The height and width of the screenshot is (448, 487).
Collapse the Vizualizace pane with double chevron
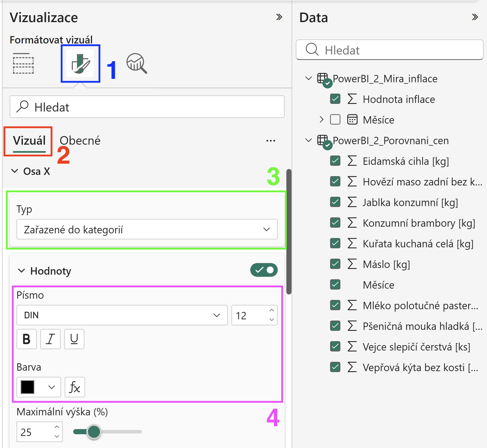(279, 17)
